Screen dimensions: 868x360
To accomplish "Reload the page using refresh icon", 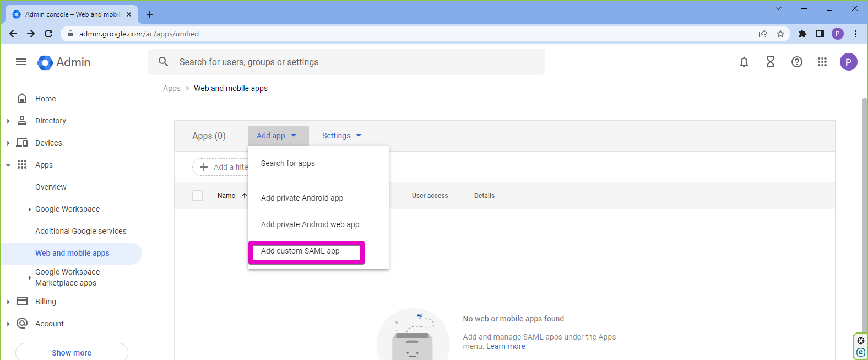I will (x=48, y=34).
